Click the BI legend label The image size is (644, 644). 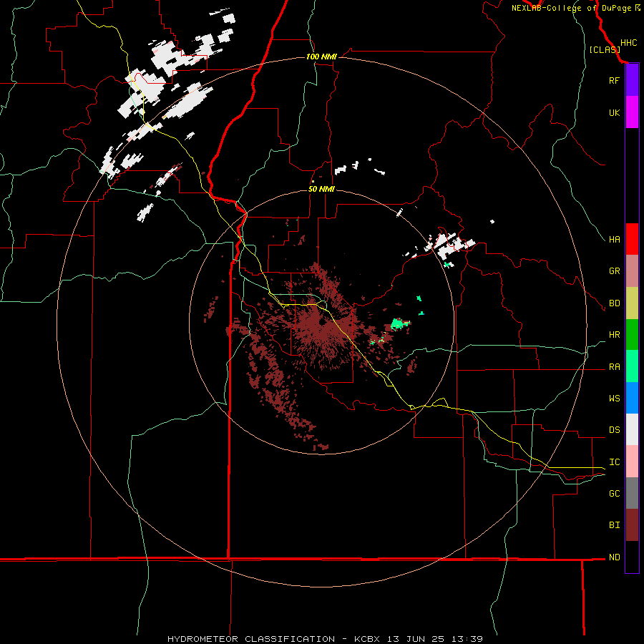coord(614,525)
